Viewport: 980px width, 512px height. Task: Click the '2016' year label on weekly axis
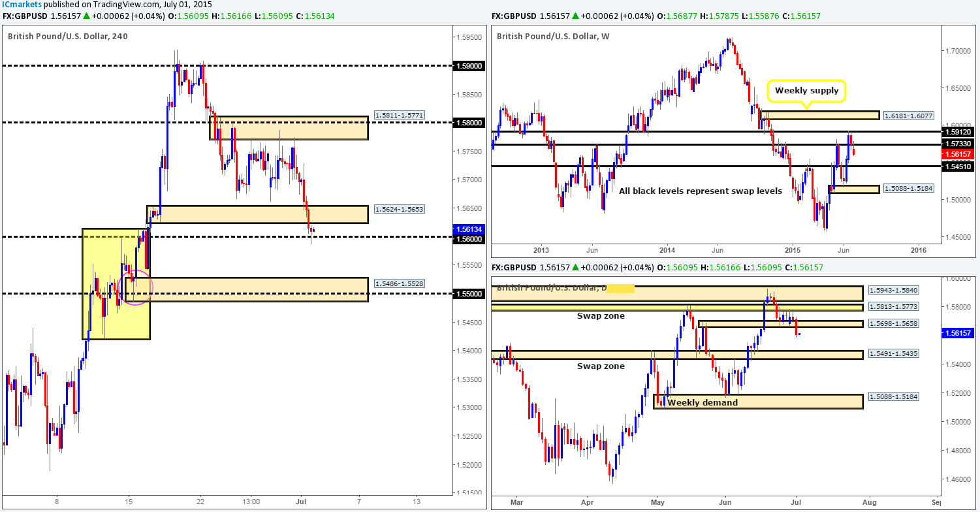pos(919,250)
